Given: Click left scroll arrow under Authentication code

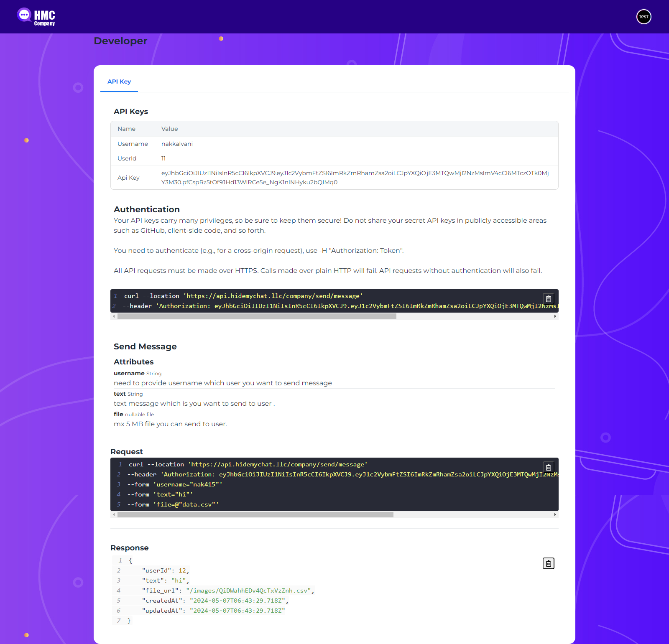Looking at the screenshot, I should click(114, 316).
